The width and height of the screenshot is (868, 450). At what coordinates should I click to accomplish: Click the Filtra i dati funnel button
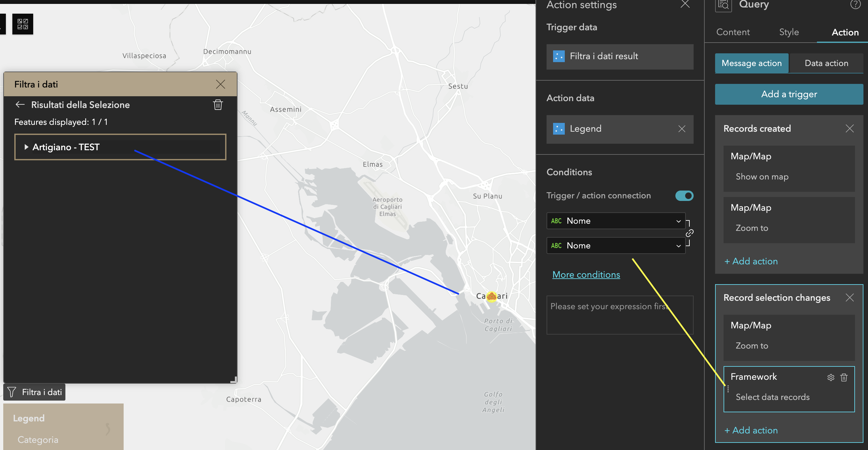[34, 392]
